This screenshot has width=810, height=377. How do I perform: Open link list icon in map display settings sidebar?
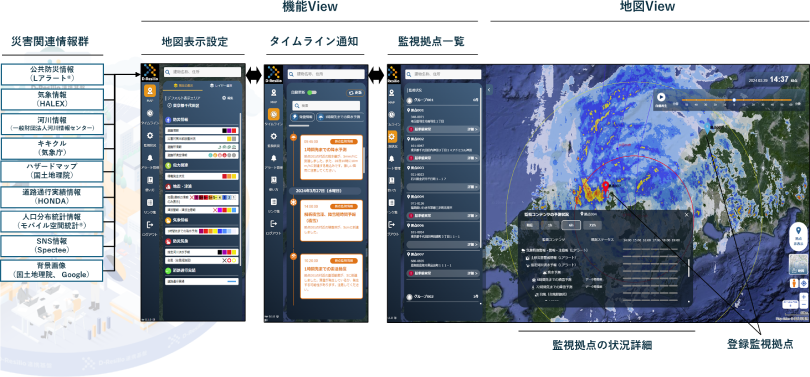(150, 202)
